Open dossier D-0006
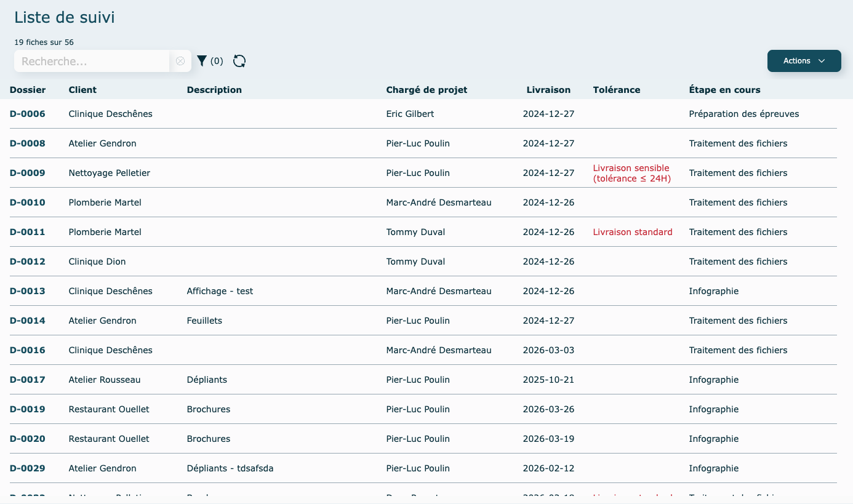853x504 pixels. (x=28, y=114)
